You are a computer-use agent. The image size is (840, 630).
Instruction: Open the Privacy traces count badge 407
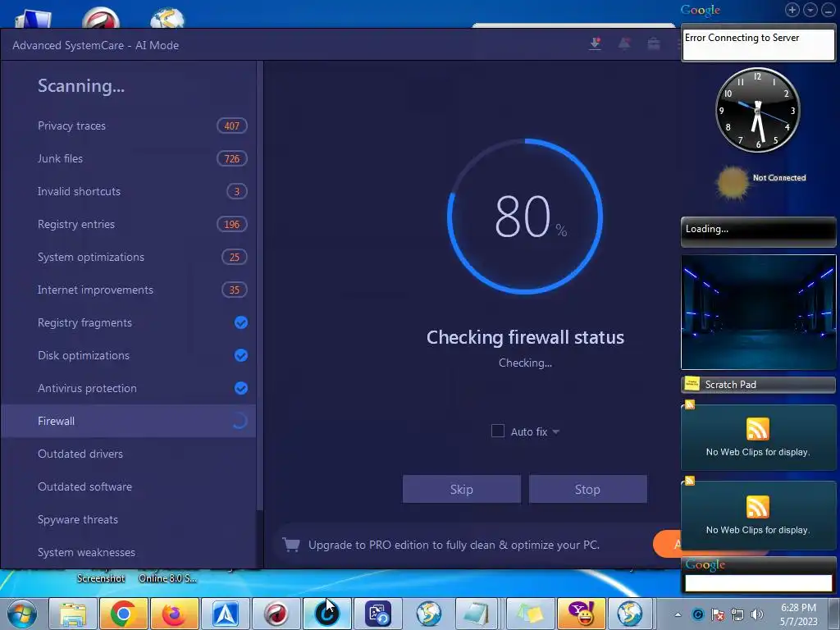pos(232,126)
